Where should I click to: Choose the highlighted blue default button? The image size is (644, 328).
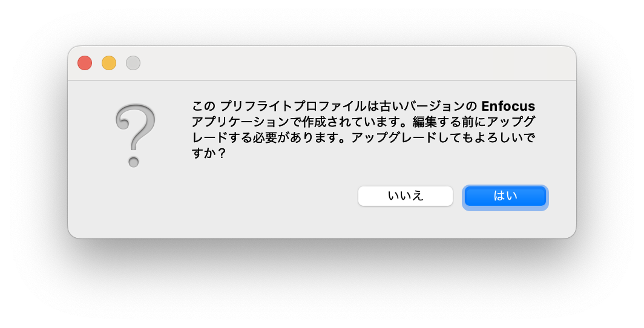[505, 196]
